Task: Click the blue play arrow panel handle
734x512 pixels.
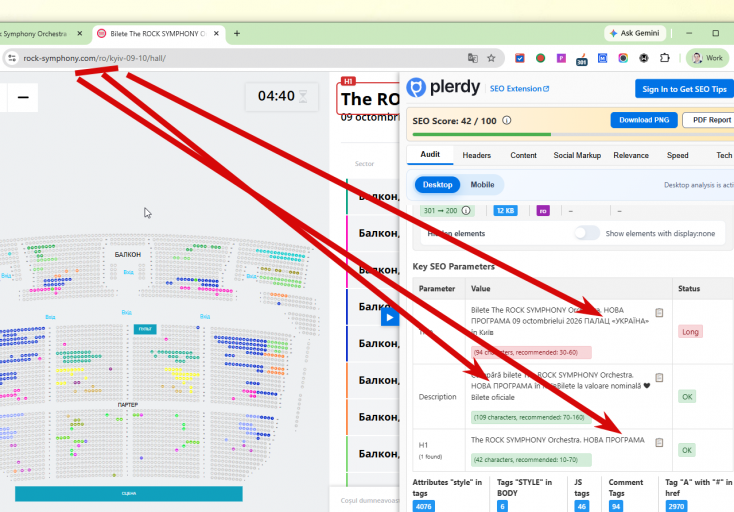Action: click(389, 317)
